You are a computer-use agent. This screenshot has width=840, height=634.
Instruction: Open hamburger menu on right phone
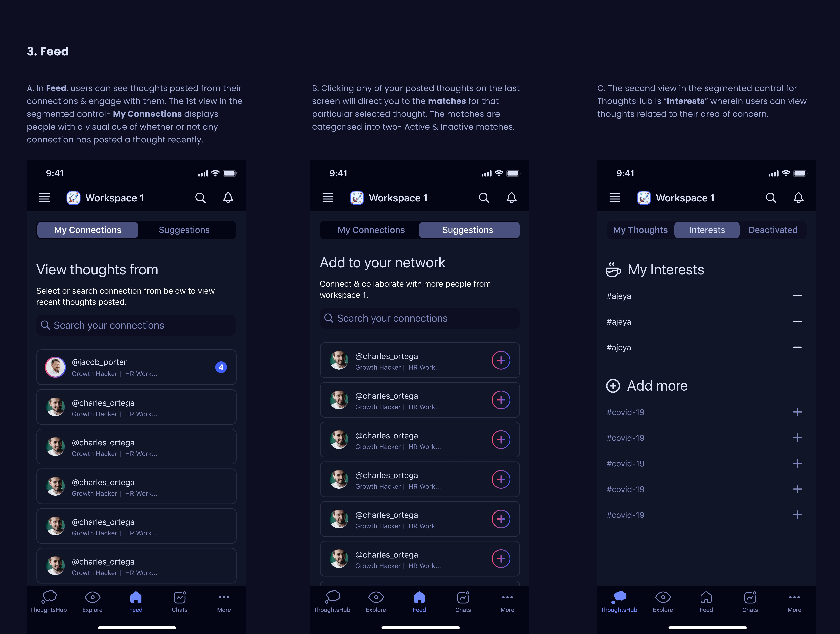coord(615,198)
